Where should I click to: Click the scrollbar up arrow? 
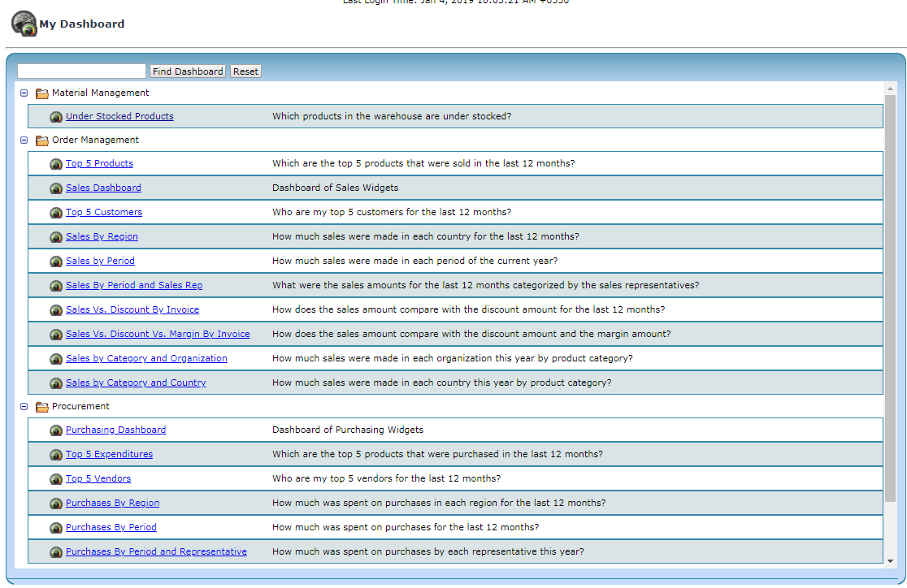coord(890,89)
